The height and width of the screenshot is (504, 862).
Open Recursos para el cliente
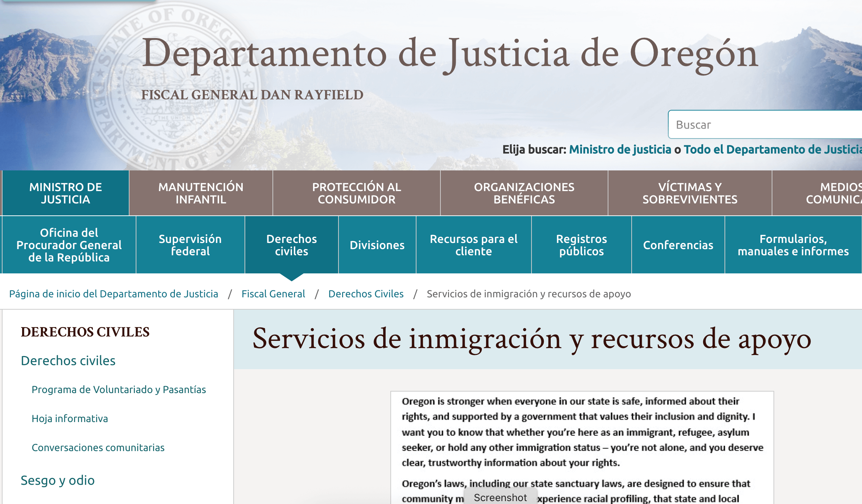tap(473, 245)
